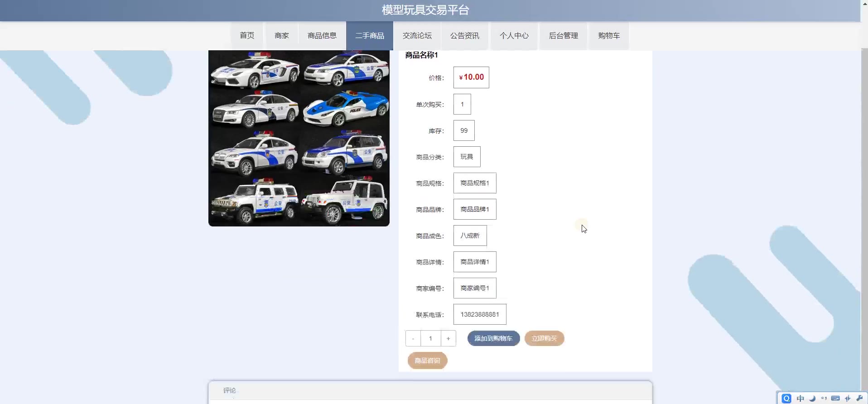Open the 购物车 cart tab
The width and height of the screenshot is (868, 404).
pyautogui.click(x=609, y=35)
